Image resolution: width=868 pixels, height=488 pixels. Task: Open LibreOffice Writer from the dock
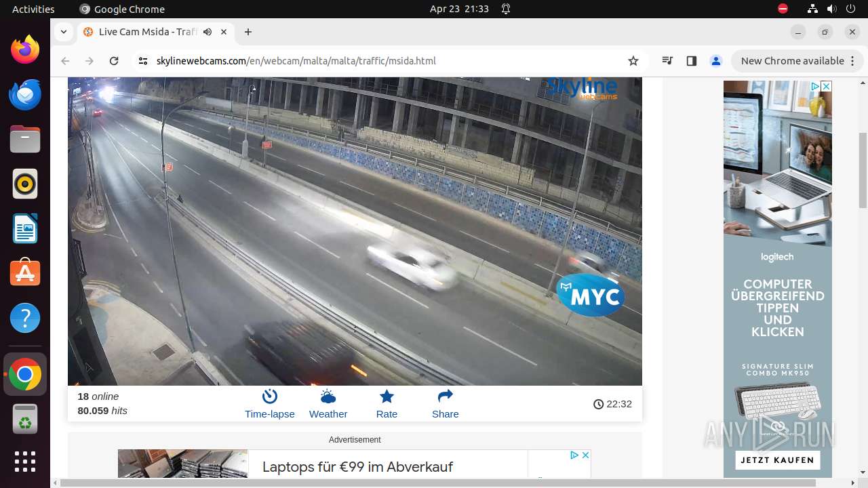pos(25,228)
